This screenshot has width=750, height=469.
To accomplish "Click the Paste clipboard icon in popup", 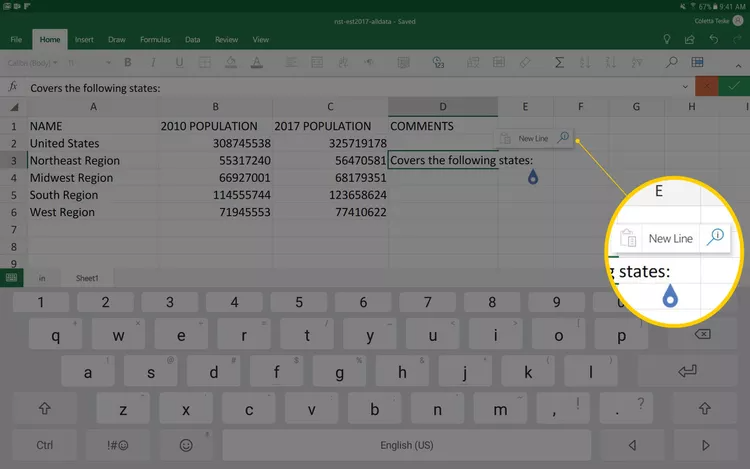I will click(x=506, y=139).
